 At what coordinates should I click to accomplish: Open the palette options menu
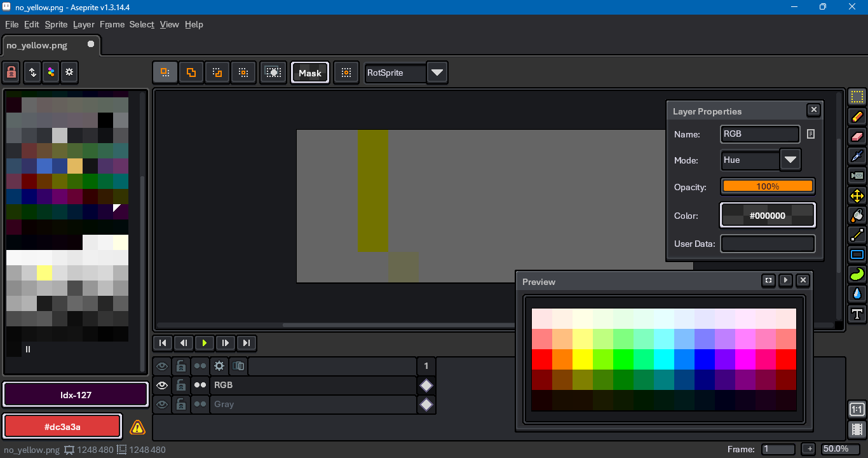[x=69, y=73]
